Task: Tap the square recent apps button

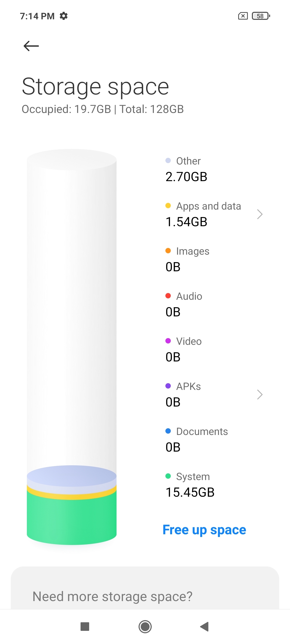Action: point(85,627)
